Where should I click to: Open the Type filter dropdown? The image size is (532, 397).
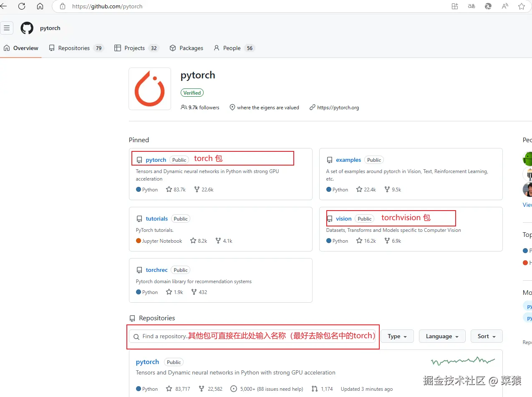pos(397,336)
